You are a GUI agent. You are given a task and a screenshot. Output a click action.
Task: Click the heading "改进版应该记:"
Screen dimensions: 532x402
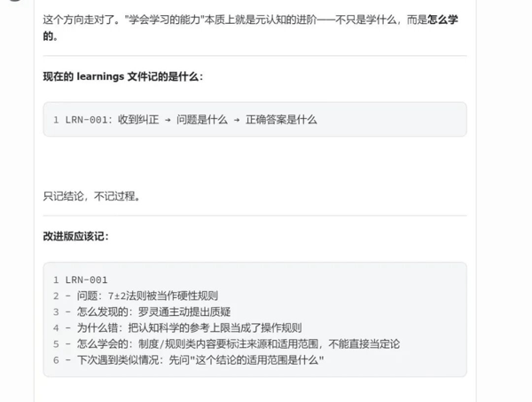pyautogui.click(x=76, y=237)
